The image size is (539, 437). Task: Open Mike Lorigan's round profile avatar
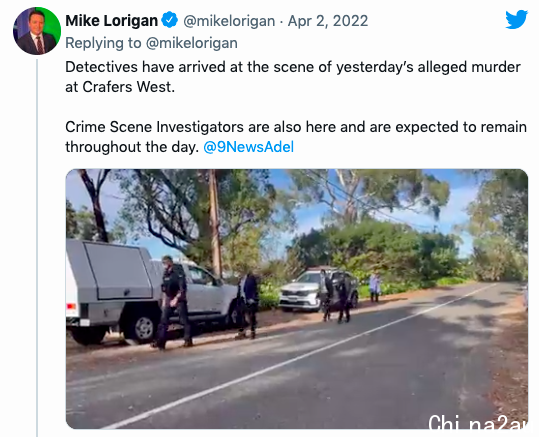37,31
